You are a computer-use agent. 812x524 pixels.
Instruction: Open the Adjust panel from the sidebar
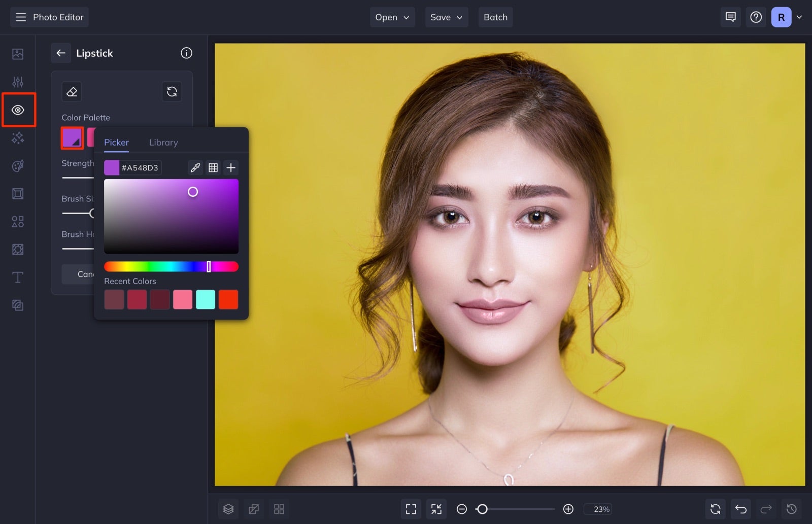(18, 81)
